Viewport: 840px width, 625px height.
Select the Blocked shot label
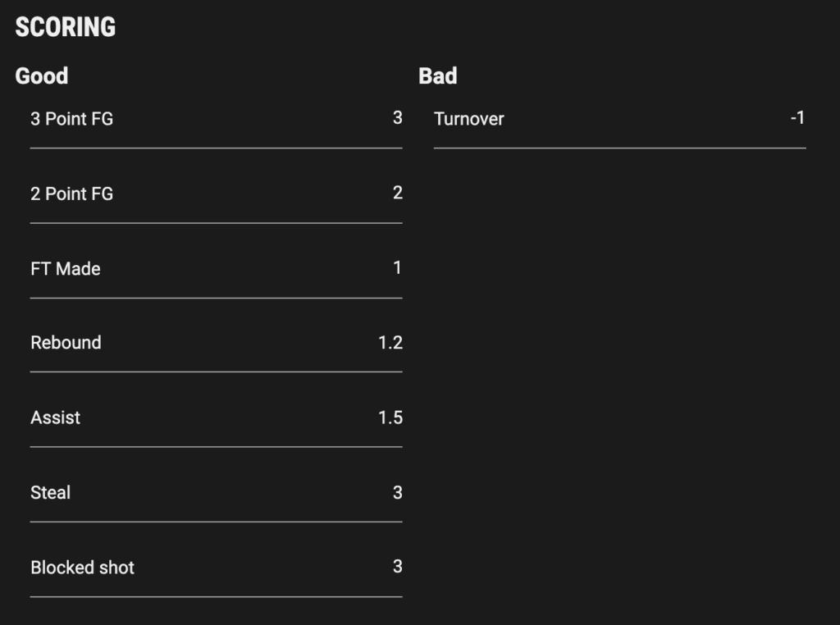point(83,567)
